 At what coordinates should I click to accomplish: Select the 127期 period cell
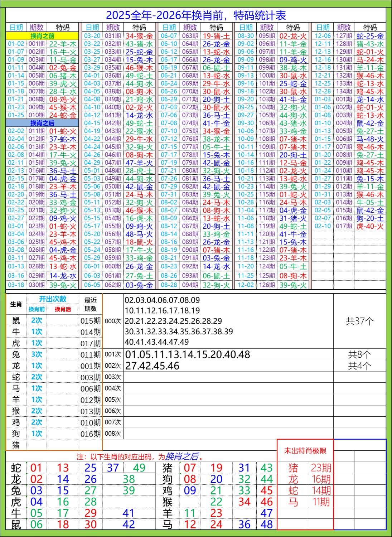pyautogui.click(x=344, y=36)
